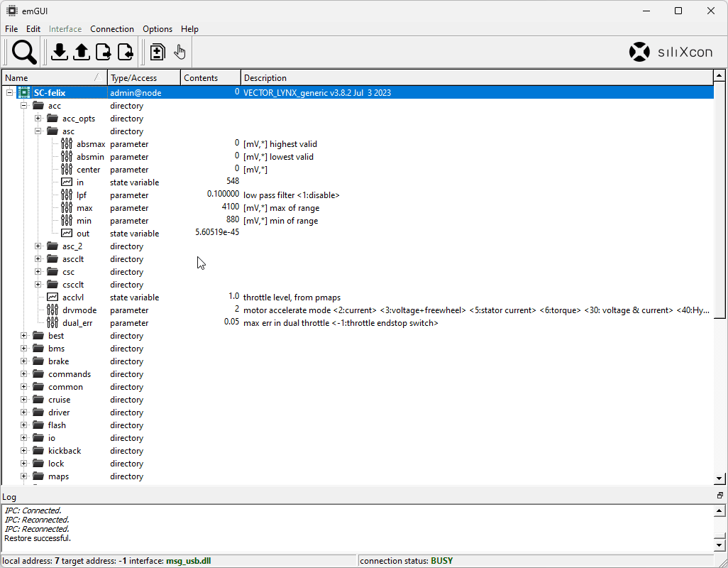Undock the Log panel with float button
728x568 pixels.
click(720, 496)
